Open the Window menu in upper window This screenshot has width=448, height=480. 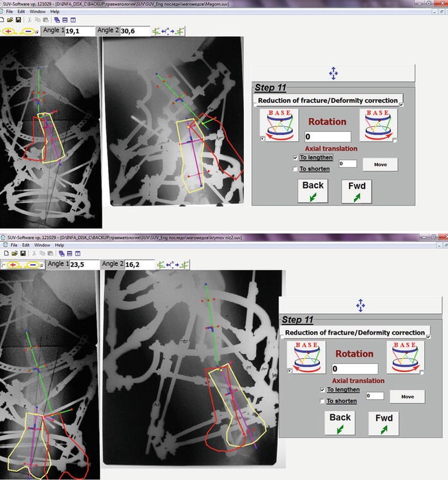tap(37, 11)
